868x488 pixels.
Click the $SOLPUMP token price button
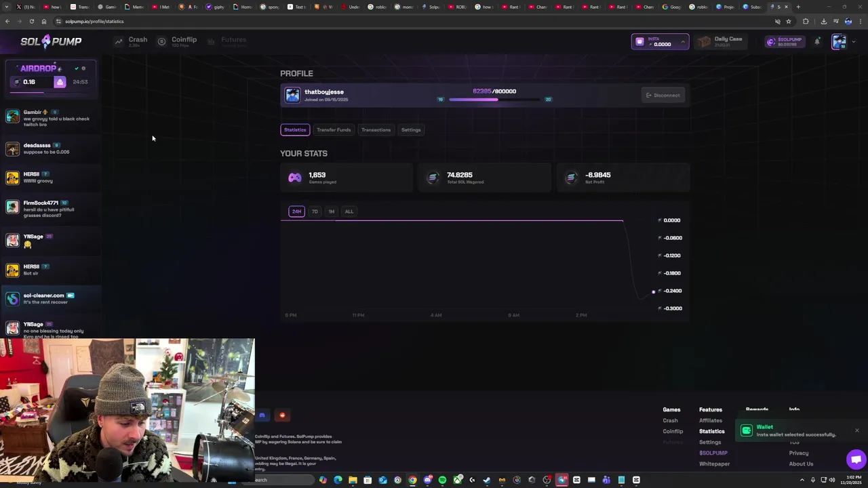point(785,42)
